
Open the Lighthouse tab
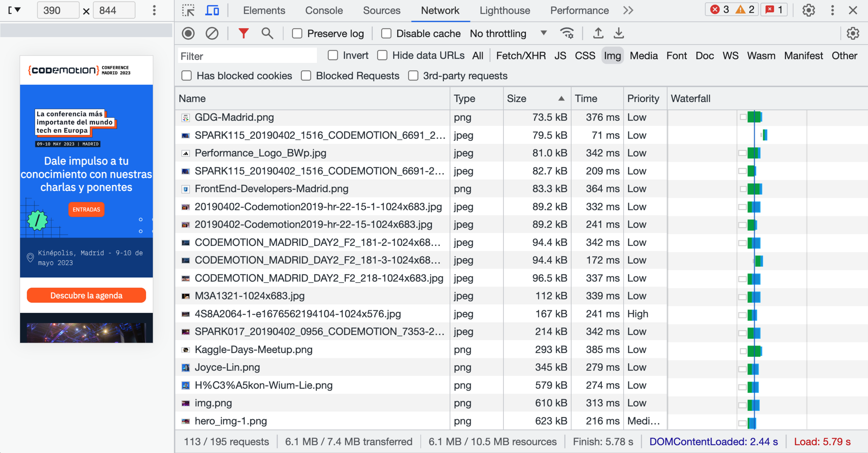(504, 10)
